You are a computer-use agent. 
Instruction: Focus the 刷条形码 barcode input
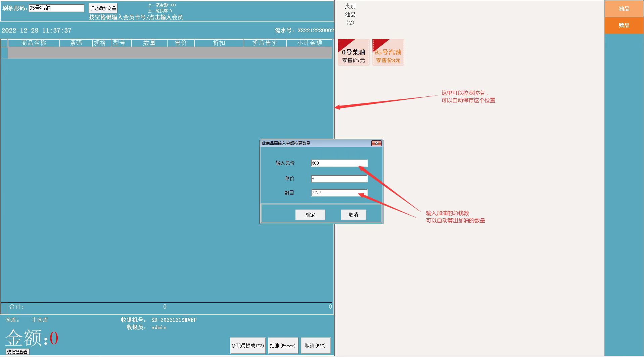click(x=56, y=8)
